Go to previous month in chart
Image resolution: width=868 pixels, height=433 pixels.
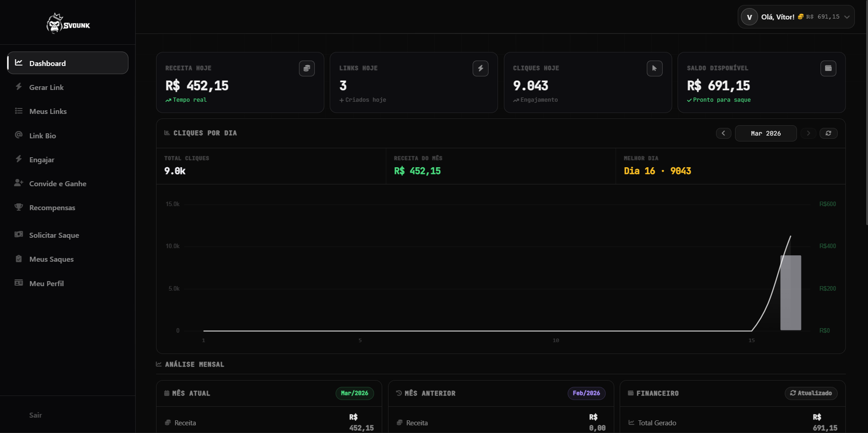pos(723,133)
